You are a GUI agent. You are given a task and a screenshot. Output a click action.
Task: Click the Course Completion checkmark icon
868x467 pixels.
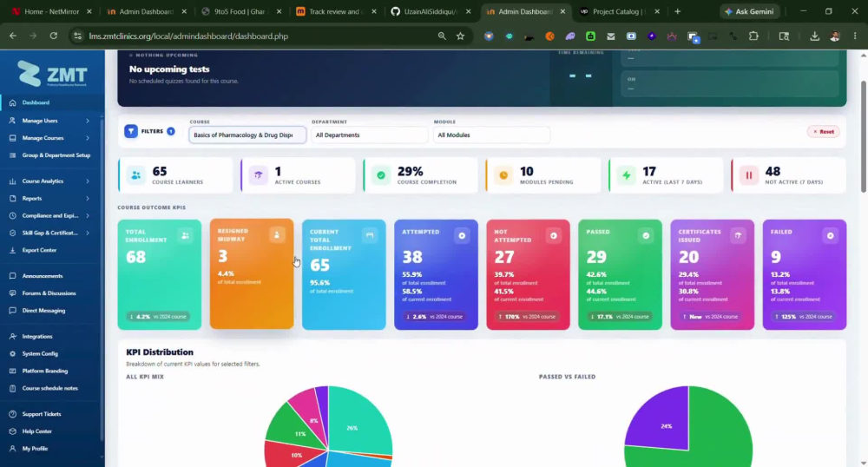pos(381,175)
